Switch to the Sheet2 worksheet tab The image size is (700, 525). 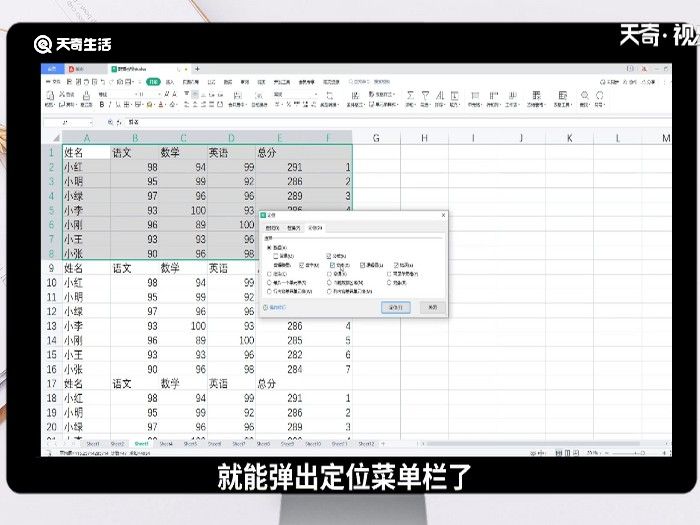click(x=117, y=444)
